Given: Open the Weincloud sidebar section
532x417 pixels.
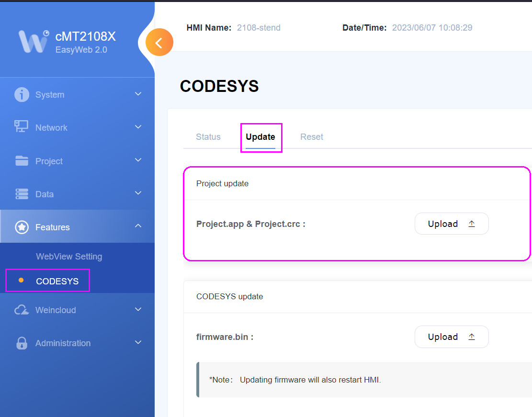Looking at the screenshot, I should (78, 310).
